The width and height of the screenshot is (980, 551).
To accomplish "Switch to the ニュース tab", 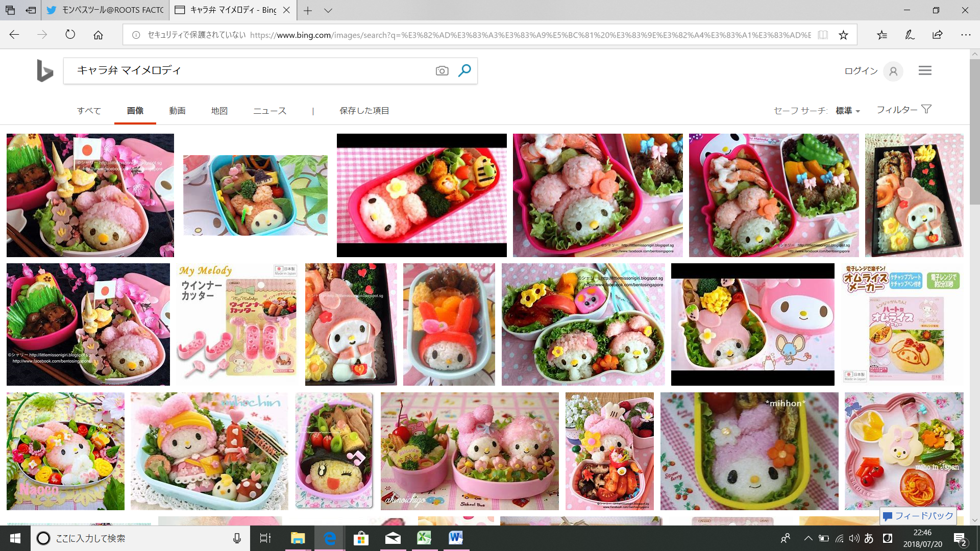I will pyautogui.click(x=269, y=111).
